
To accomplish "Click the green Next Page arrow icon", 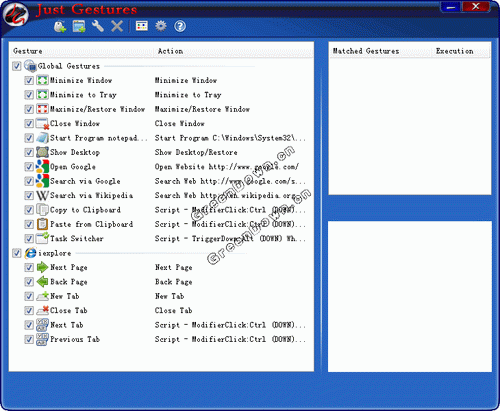I will tap(42, 267).
